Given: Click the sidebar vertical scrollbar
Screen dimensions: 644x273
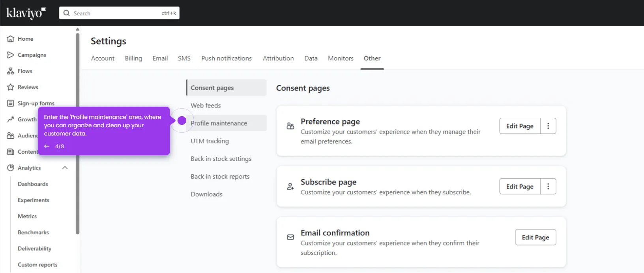Looking at the screenshot, I should (x=78, y=134).
